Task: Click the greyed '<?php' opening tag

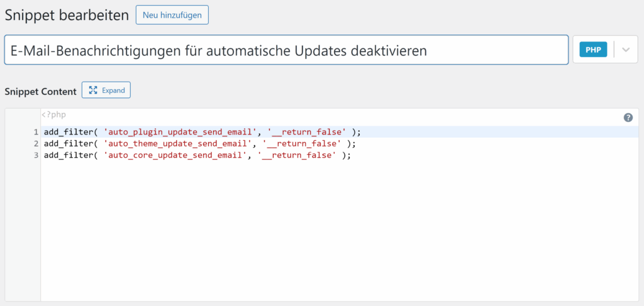Action: tap(53, 115)
